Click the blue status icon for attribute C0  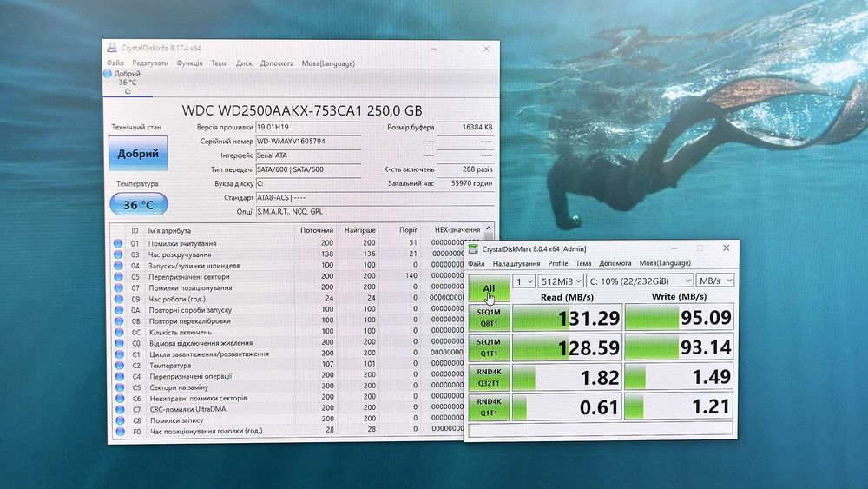click(119, 343)
